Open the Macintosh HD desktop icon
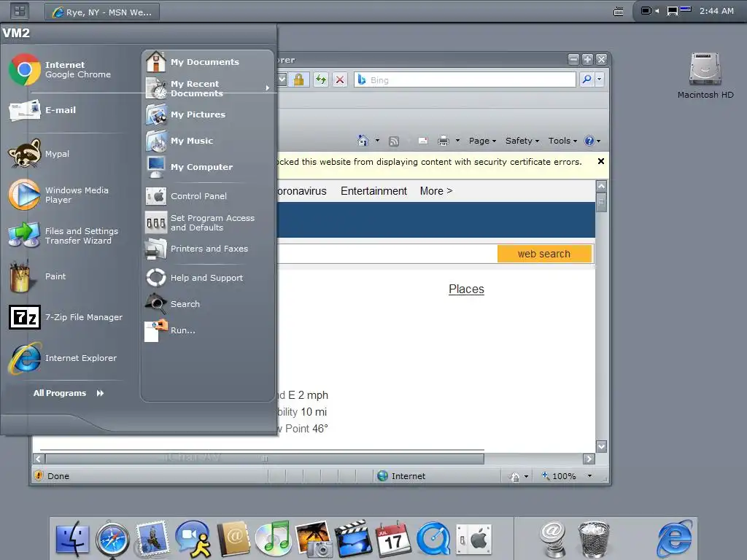 [705, 75]
